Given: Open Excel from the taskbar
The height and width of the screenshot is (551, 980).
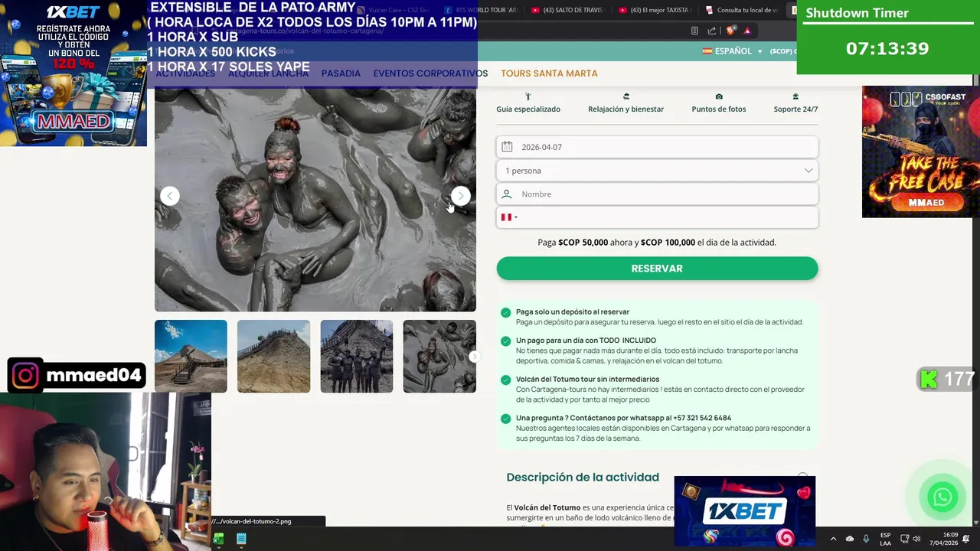Looking at the screenshot, I should [x=219, y=539].
